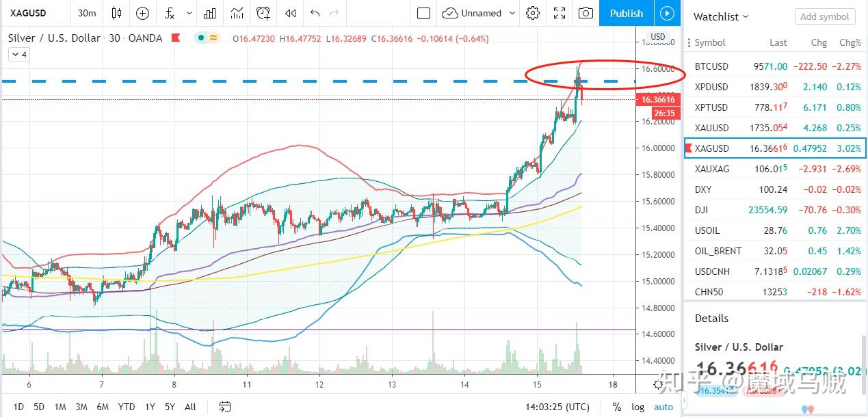Image resolution: width=868 pixels, height=417 pixels.
Task: Select the YTD time range tab
Action: pyautogui.click(x=127, y=407)
